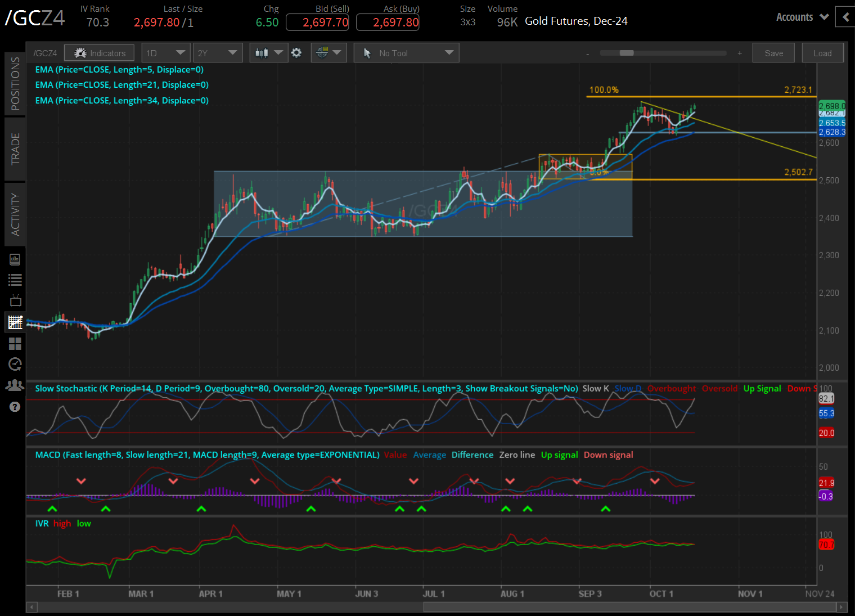Click the clock history icon in sidebar
This screenshot has width=855, height=616.
pos(15,364)
